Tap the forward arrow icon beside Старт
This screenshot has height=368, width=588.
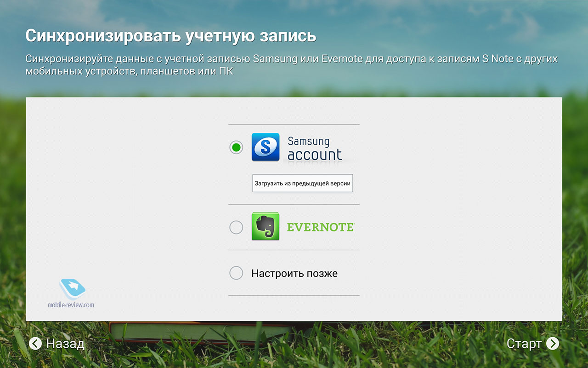point(553,344)
